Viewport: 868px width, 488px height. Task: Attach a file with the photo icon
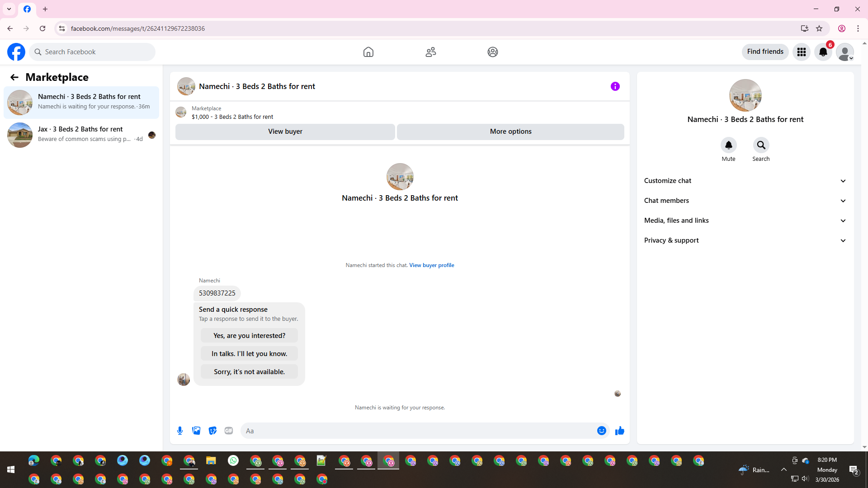click(x=196, y=431)
